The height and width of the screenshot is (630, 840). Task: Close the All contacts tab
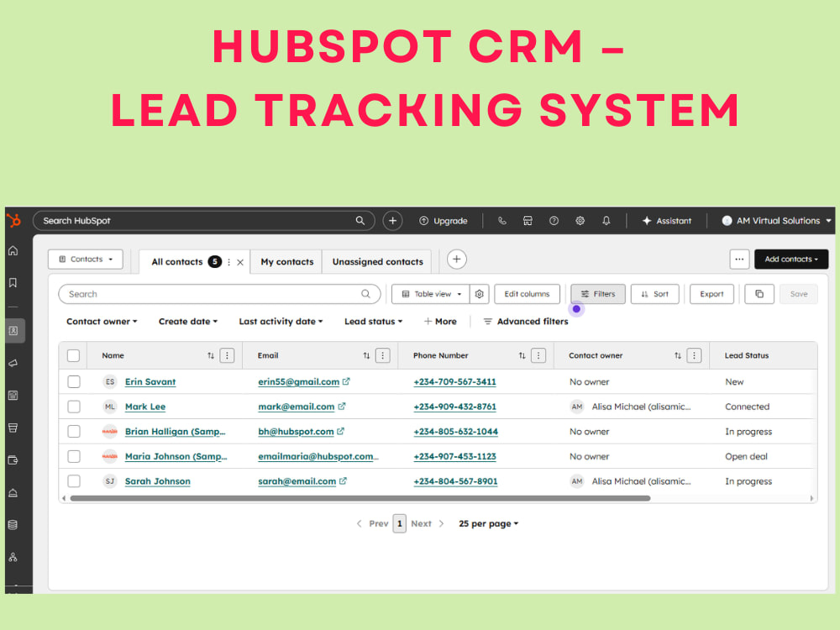240,262
